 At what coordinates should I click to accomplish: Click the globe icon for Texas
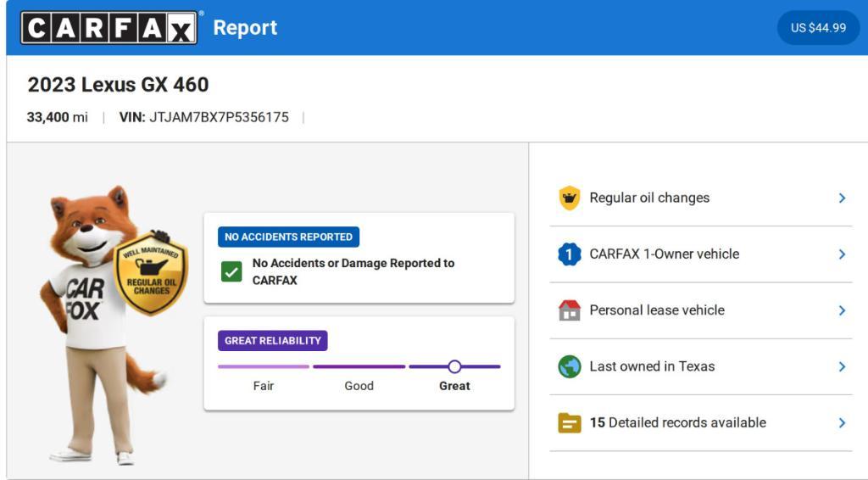point(570,366)
